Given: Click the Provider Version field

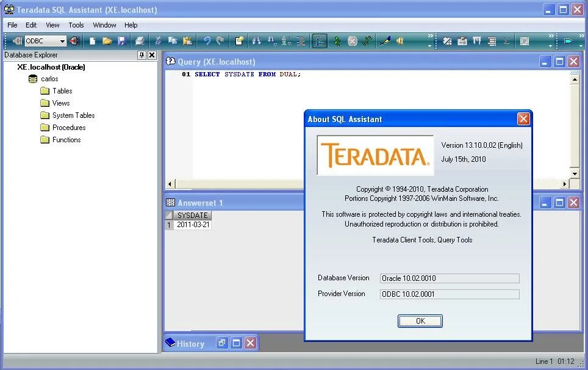Looking at the screenshot, I should coord(450,294).
